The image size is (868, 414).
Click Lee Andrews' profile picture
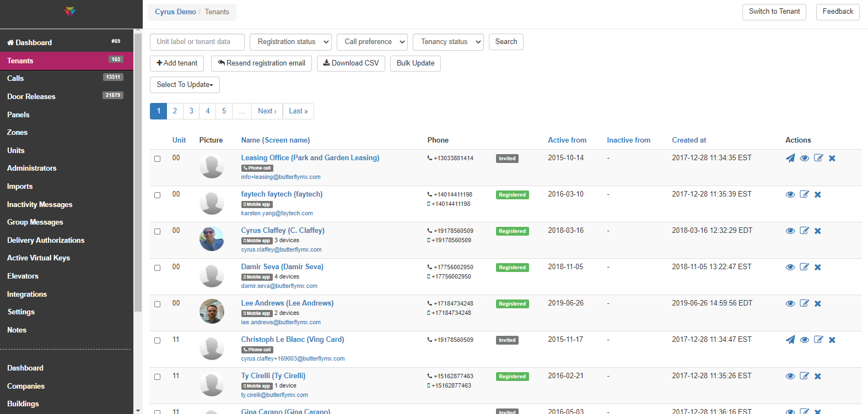[212, 311]
